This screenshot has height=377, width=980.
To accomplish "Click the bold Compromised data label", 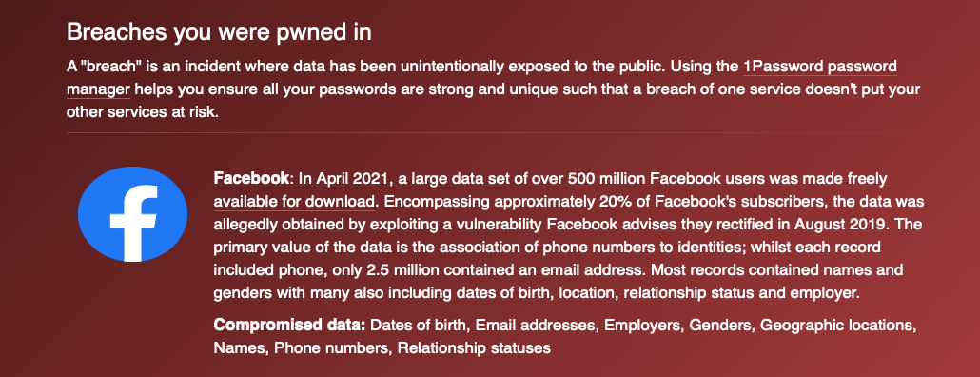I will [289, 325].
